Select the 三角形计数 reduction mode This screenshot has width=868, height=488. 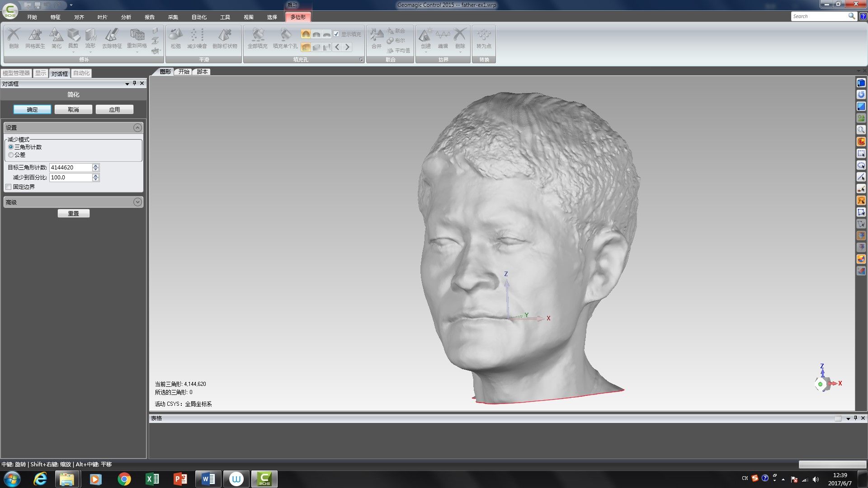(x=11, y=147)
